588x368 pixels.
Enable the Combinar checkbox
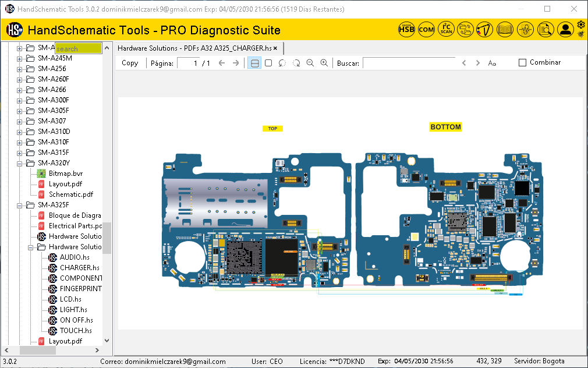tap(522, 63)
